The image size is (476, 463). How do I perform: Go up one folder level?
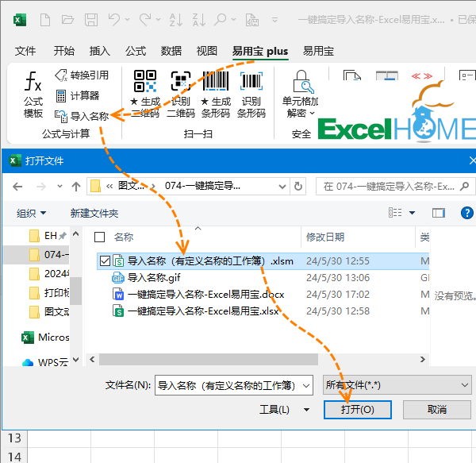coord(76,187)
